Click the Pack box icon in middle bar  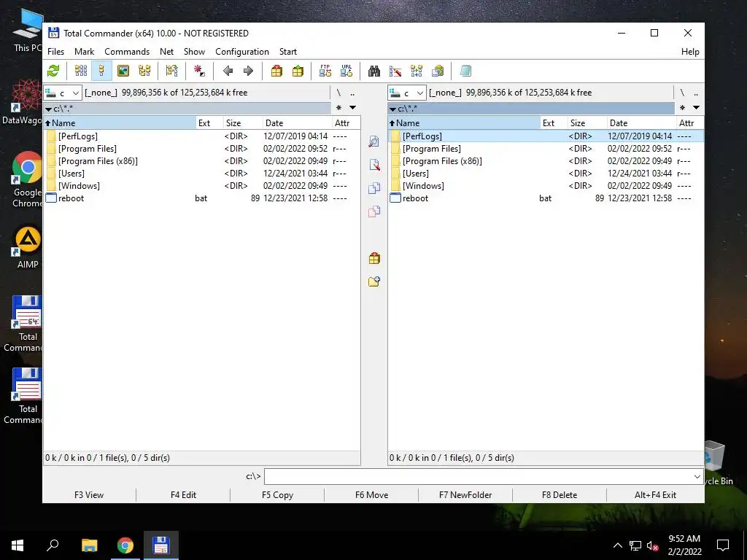click(x=374, y=258)
